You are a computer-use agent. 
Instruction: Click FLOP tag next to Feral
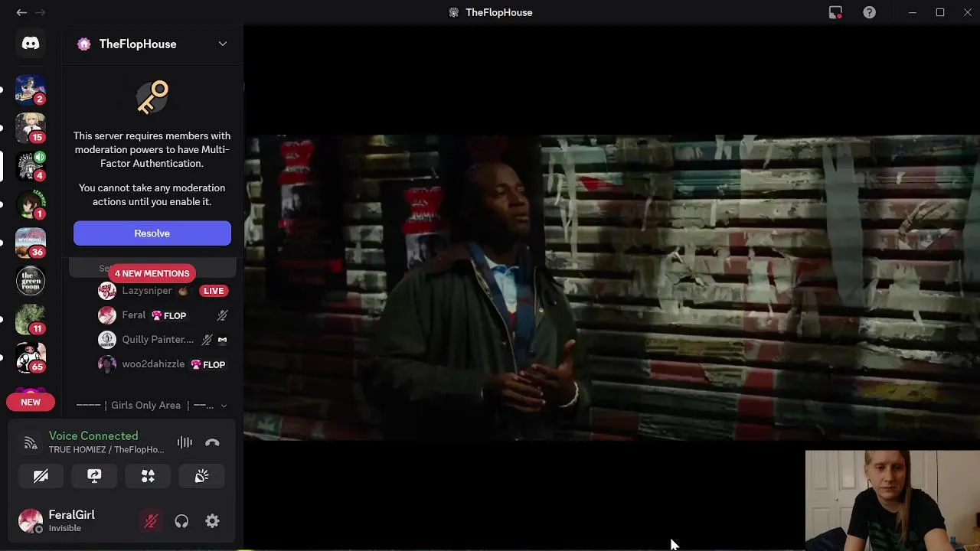point(168,315)
